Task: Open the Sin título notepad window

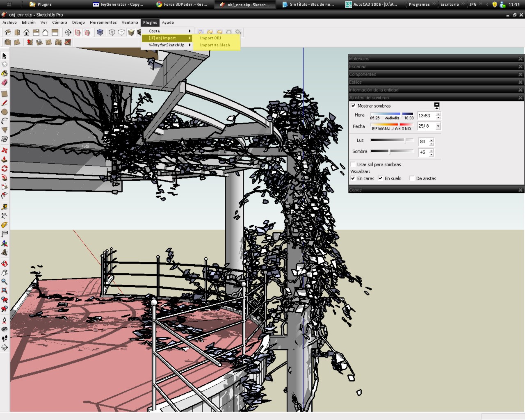Action: 308,5
